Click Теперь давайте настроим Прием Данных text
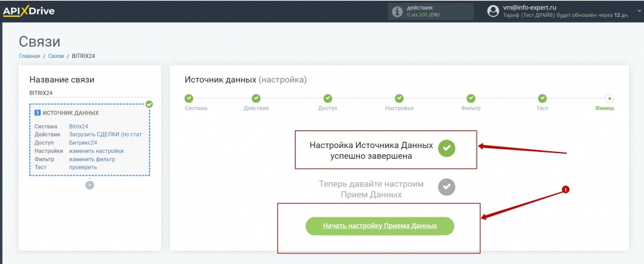This screenshot has width=644, height=264. pyautogui.click(x=371, y=189)
